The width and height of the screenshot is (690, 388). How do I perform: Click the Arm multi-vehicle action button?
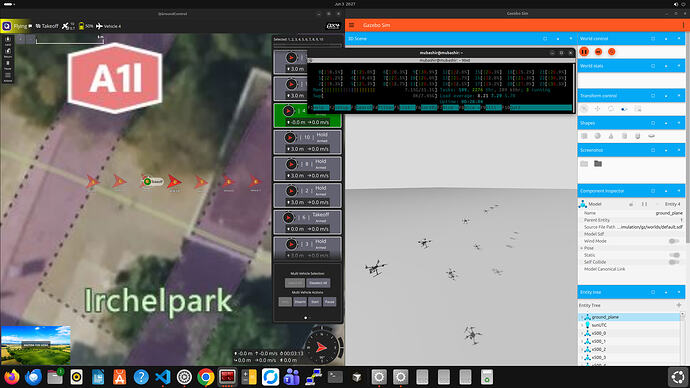point(285,302)
